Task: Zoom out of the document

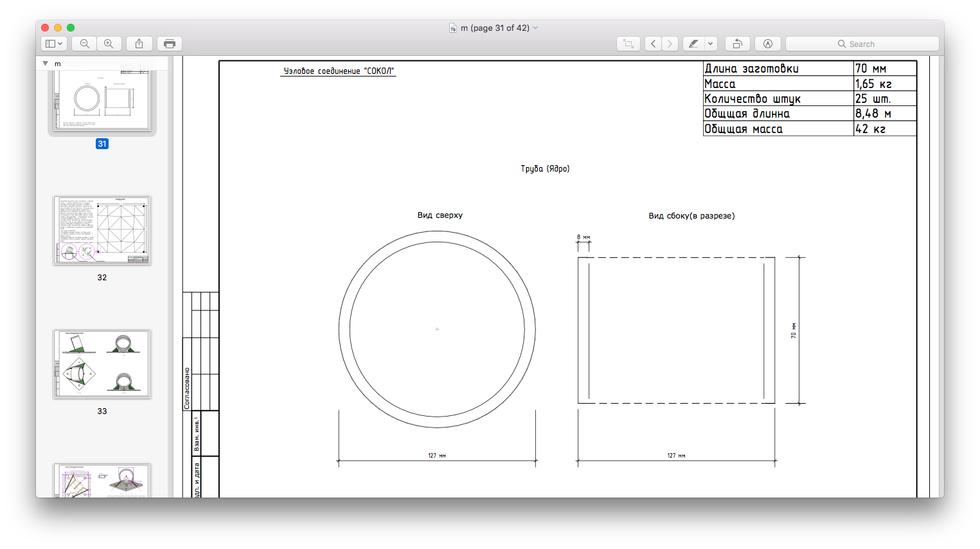Action: coord(84,44)
